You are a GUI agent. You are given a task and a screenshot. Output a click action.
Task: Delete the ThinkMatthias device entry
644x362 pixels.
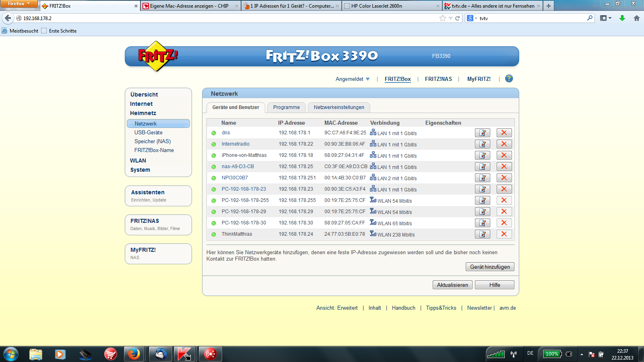click(504, 234)
